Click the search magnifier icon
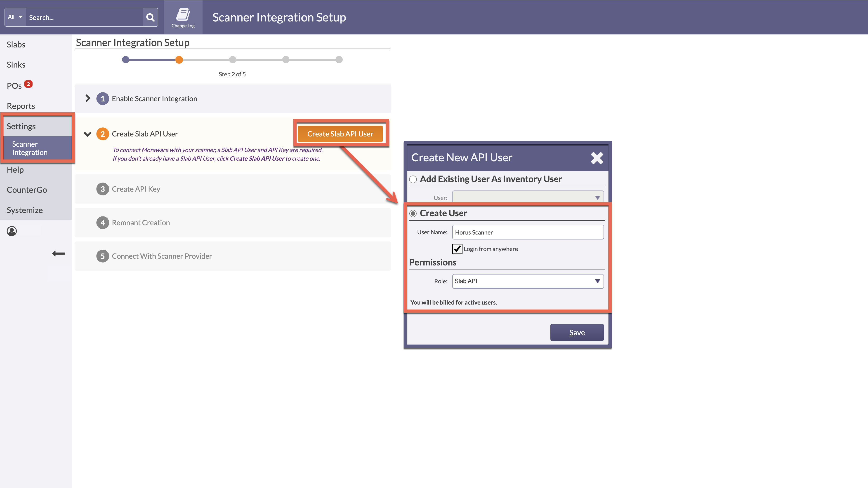 click(x=150, y=17)
